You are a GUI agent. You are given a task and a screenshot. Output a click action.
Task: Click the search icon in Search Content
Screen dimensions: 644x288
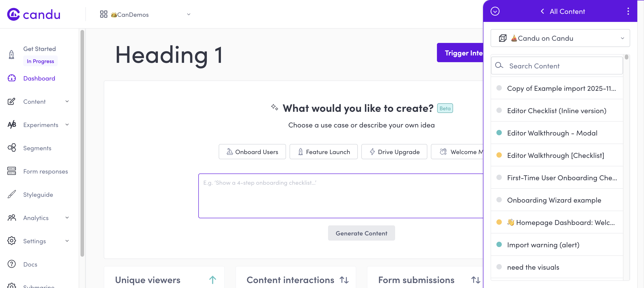click(x=499, y=66)
